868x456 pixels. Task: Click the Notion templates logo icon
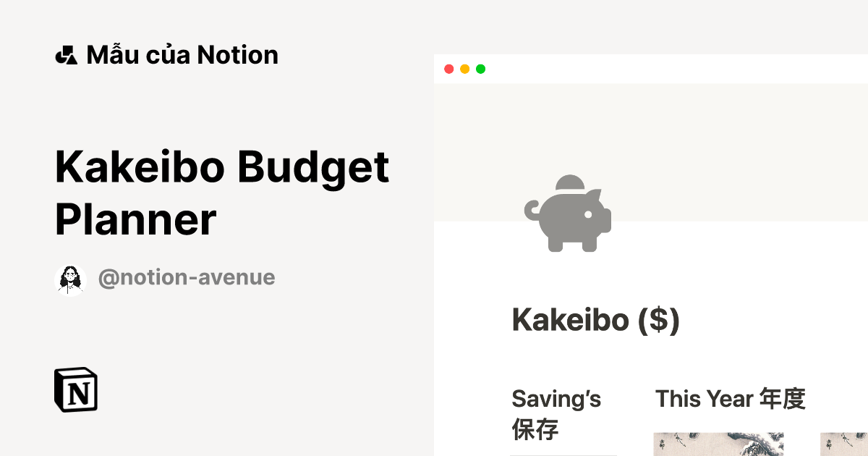pos(66,54)
